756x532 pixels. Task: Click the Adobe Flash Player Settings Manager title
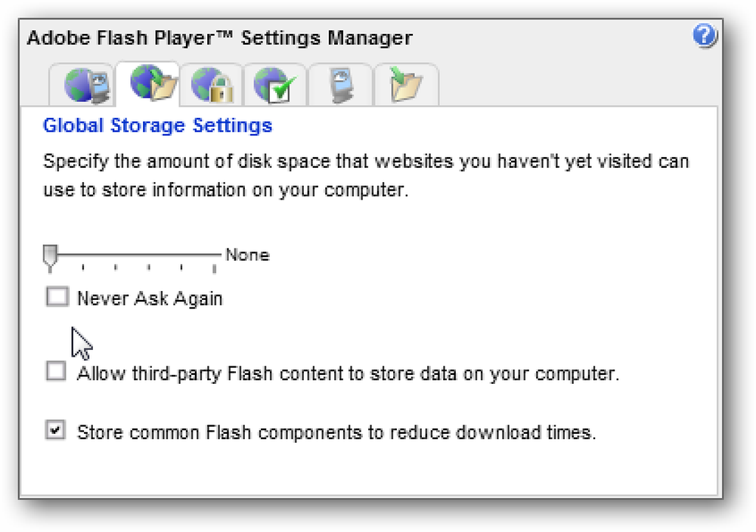click(220, 38)
